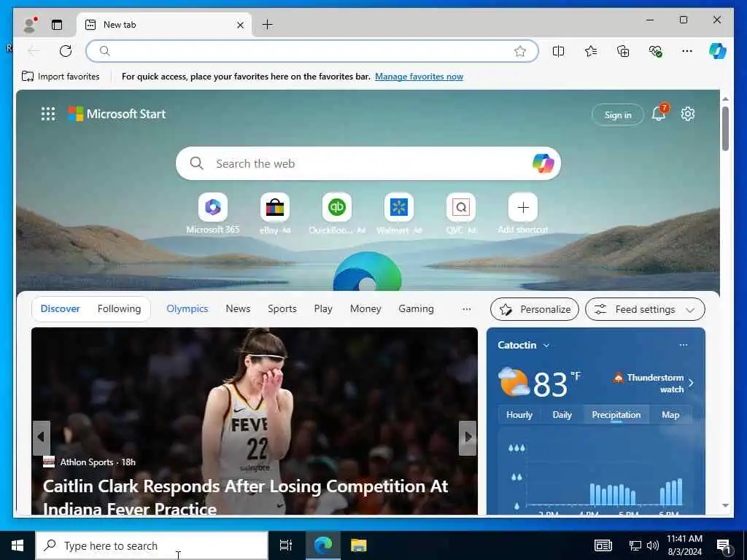The height and width of the screenshot is (560, 747).
Task: Click the address bar
Action: point(312,51)
